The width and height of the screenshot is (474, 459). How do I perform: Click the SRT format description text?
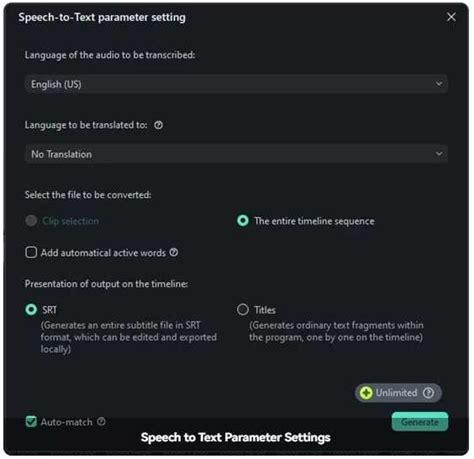129,337
